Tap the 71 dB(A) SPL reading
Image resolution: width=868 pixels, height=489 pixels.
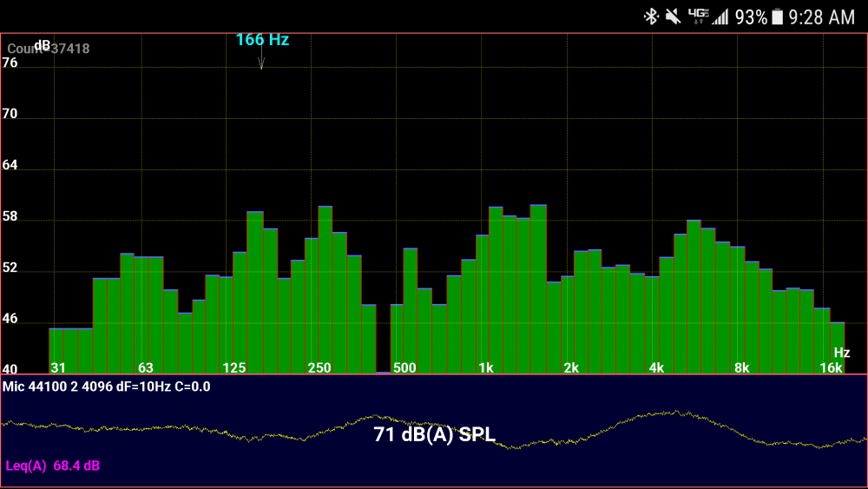[435, 435]
